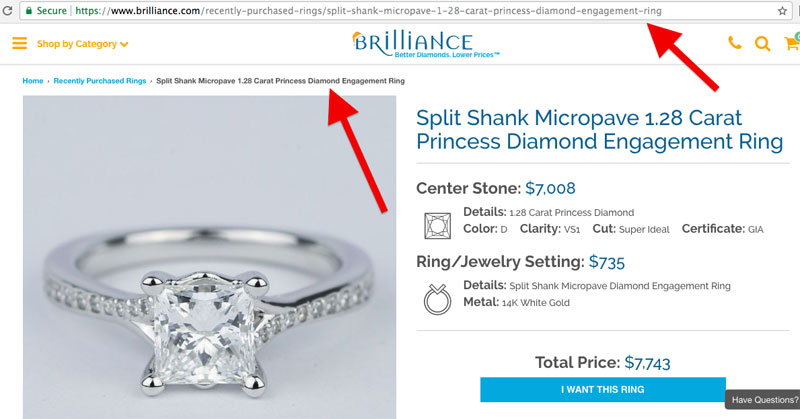Click the Brilliance logo
Image resolution: width=800 pixels, height=419 pixels.
tap(426, 44)
